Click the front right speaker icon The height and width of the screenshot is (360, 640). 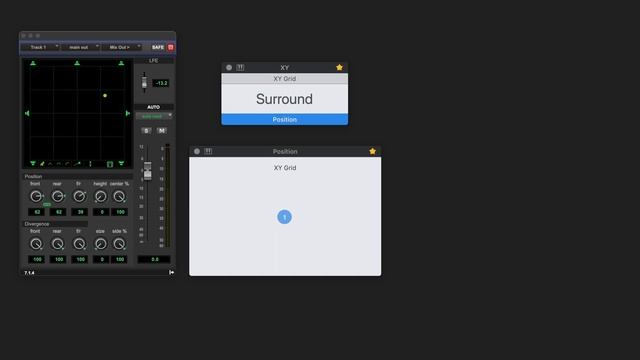pyautogui.click(x=121, y=63)
